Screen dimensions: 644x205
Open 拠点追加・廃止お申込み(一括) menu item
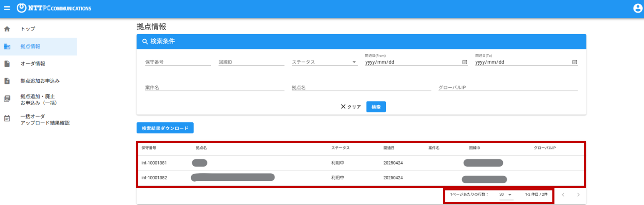tap(38, 99)
